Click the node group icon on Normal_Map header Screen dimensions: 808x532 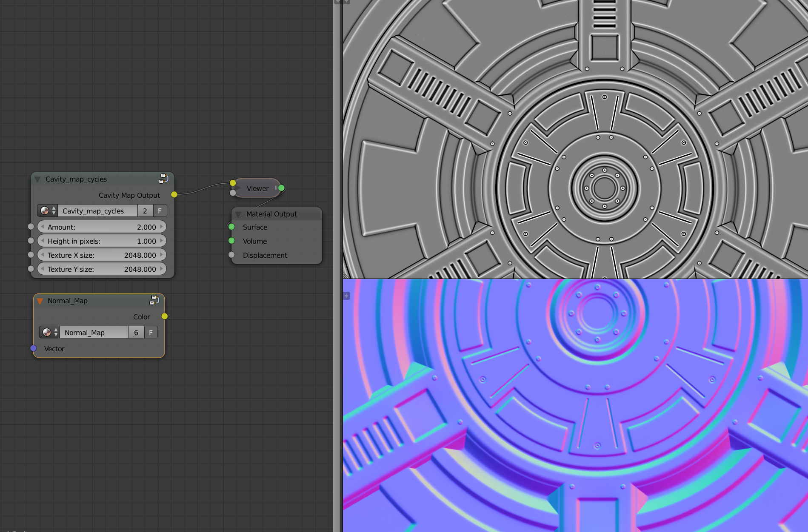click(154, 300)
